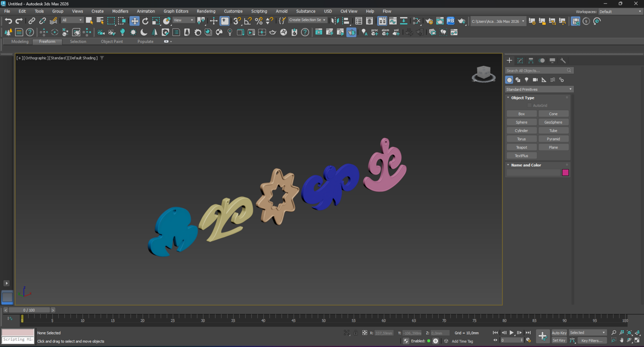Click the Key Filters button
Screen dimensions: 644x347
click(x=592, y=341)
